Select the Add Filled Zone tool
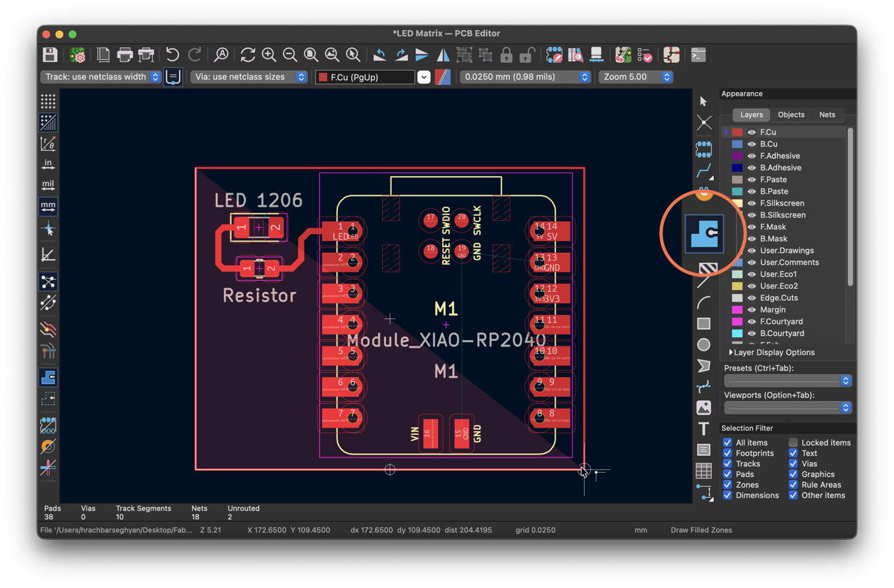The height and width of the screenshot is (588, 894). 704,233
